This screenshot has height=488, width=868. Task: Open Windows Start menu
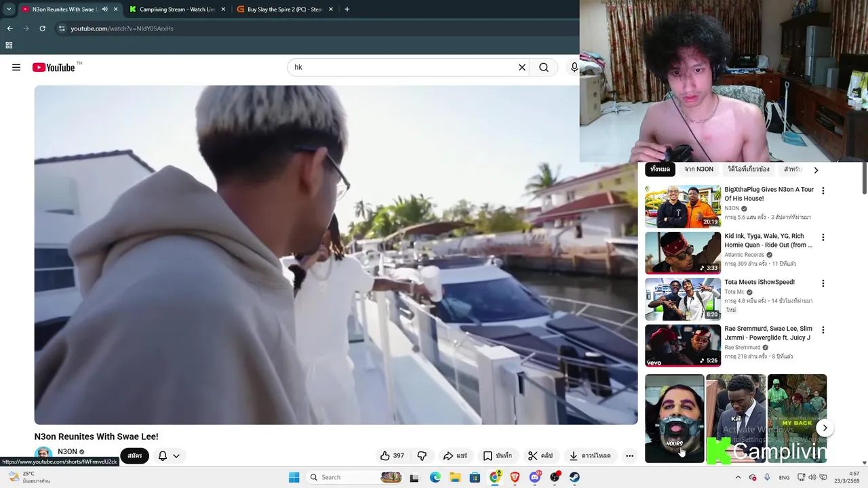pyautogui.click(x=294, y=477)
